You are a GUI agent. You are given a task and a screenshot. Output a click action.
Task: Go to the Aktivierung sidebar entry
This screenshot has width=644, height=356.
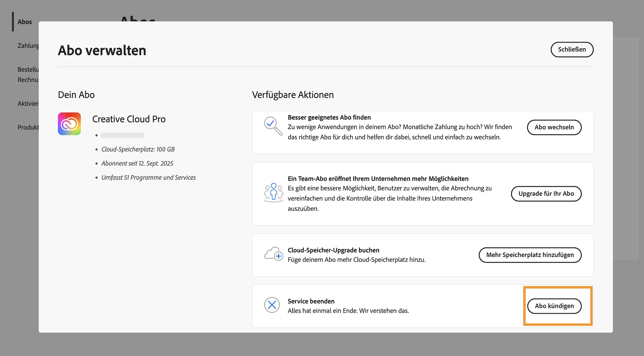(x=28, y=104)
